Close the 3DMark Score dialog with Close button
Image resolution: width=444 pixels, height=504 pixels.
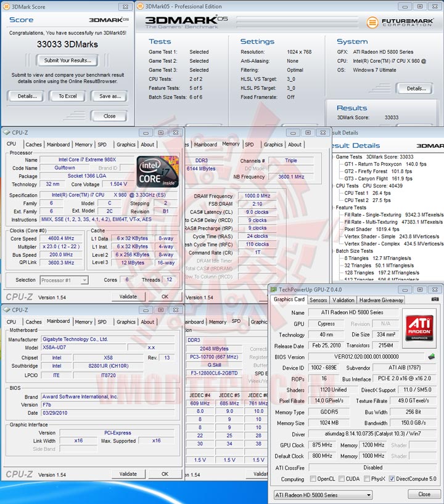[x=109, y=116]
